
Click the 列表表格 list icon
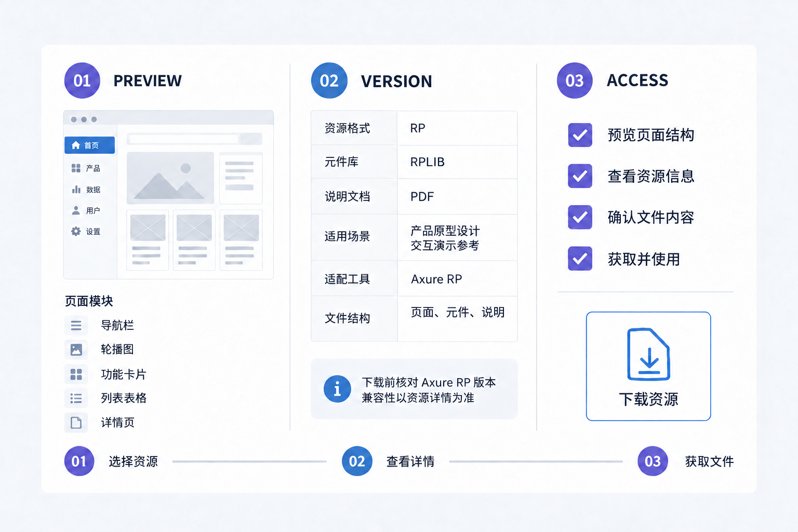pyautogui.click(x=76, y=398)
